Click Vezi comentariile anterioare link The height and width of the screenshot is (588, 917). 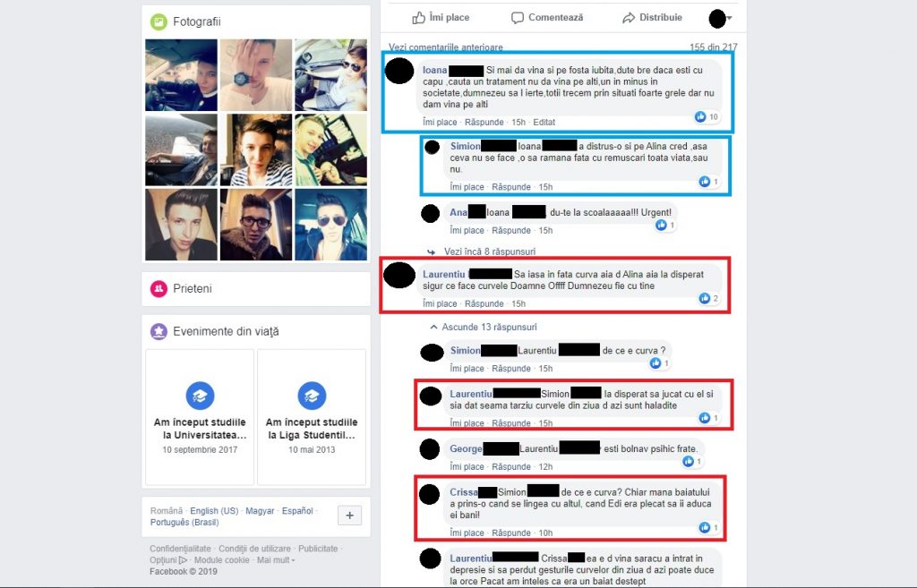click(446, 47)
